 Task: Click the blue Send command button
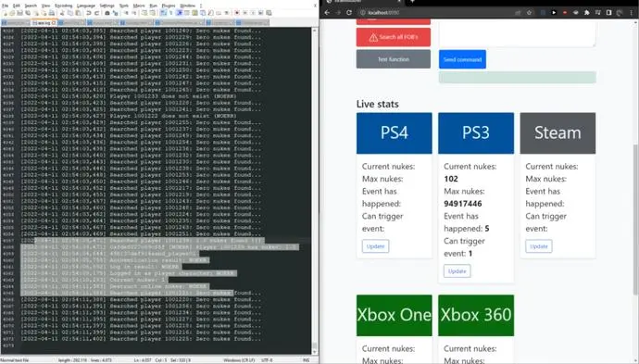[x=462, y=59]
